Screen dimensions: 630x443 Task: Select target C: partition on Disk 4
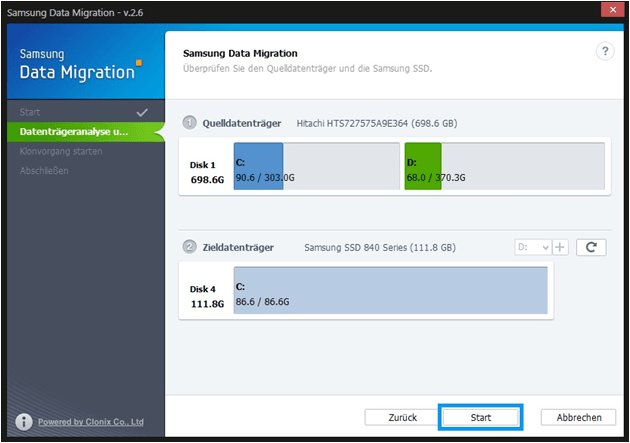(x=390, y=290)
